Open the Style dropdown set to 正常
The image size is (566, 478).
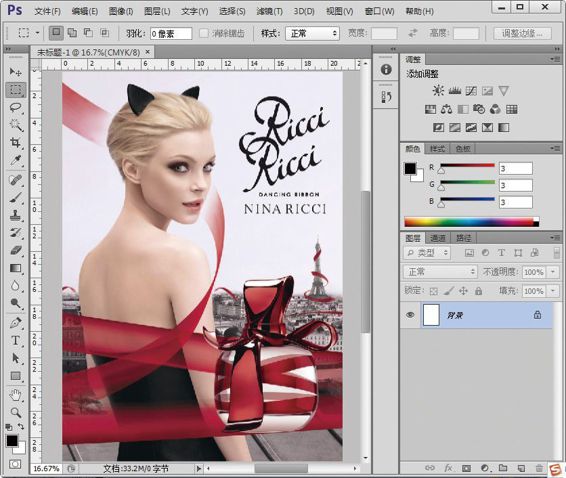pyautogui.click(x=312, y=34)
